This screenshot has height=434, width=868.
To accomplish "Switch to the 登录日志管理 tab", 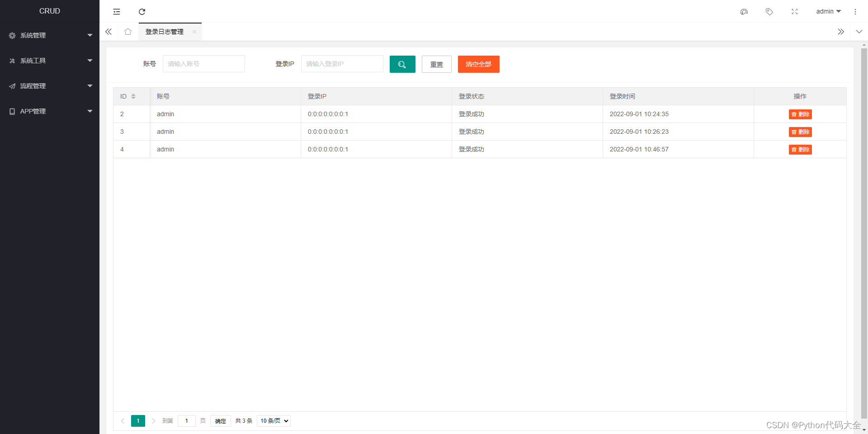I will [x=164, y=32].
